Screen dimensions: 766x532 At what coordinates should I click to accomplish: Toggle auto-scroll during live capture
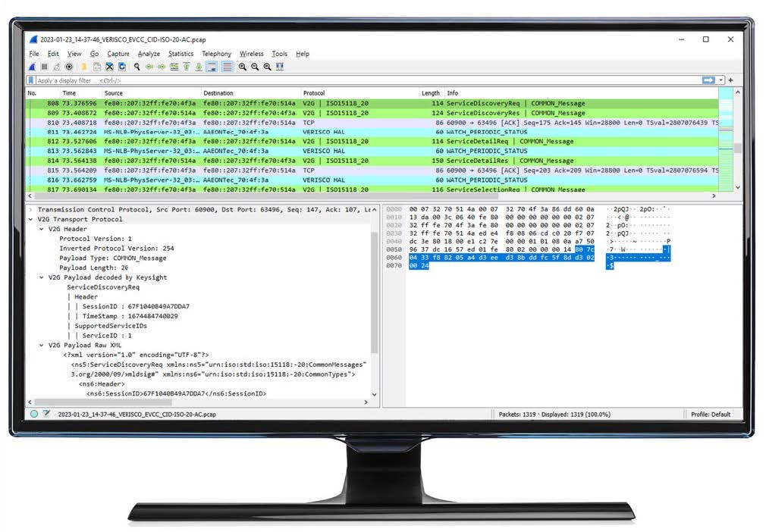click(x=212, y=67)
